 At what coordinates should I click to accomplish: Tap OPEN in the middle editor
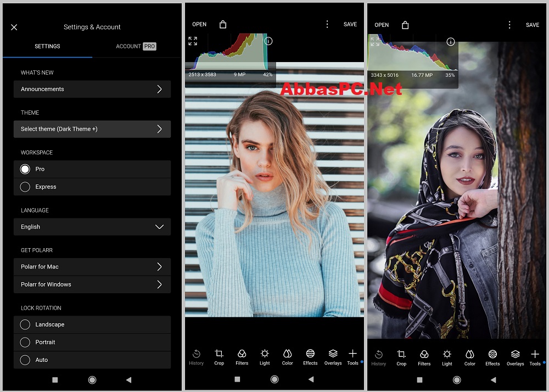[199, 24]
